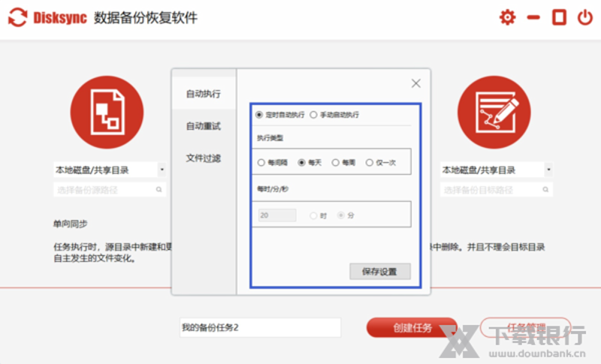Click the red target edit icon

coord(494,112)
